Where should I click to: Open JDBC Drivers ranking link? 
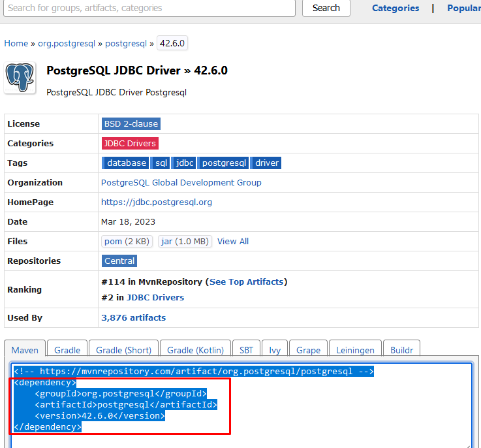pyautogui.click(x=155, y=298)
